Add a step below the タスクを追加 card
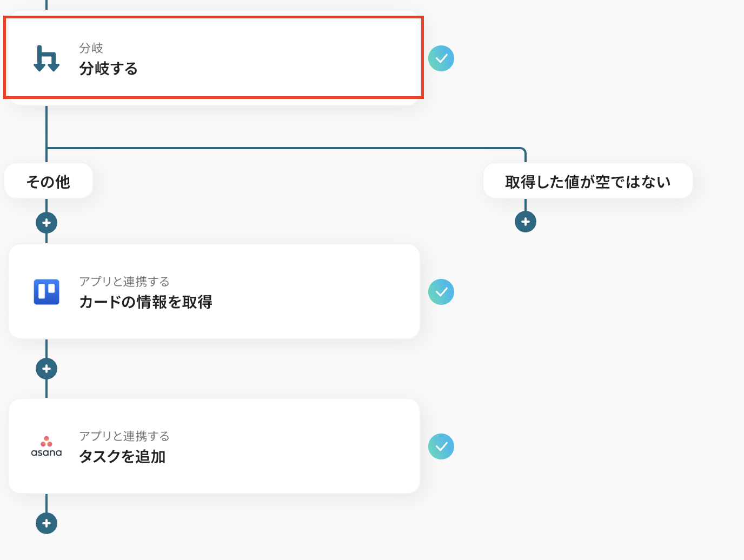This screenshot has width=744, height=560. pos(46,523)
